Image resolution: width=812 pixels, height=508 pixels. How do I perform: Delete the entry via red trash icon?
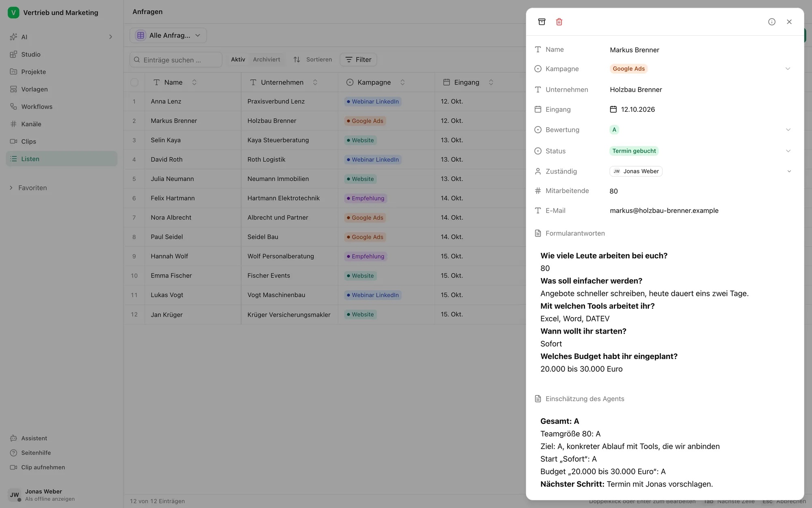click(559, 22)
